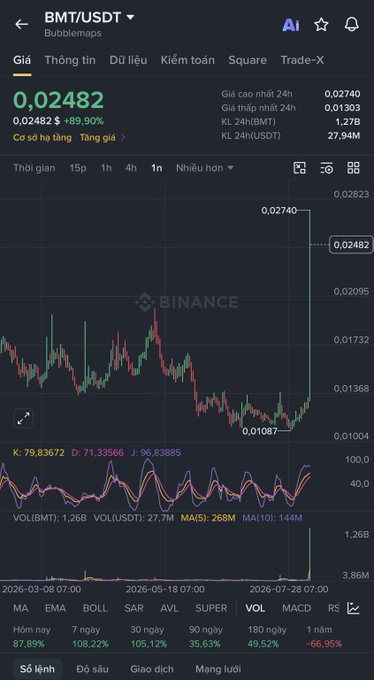
Task: Open the Square tab
Action: 247,60
